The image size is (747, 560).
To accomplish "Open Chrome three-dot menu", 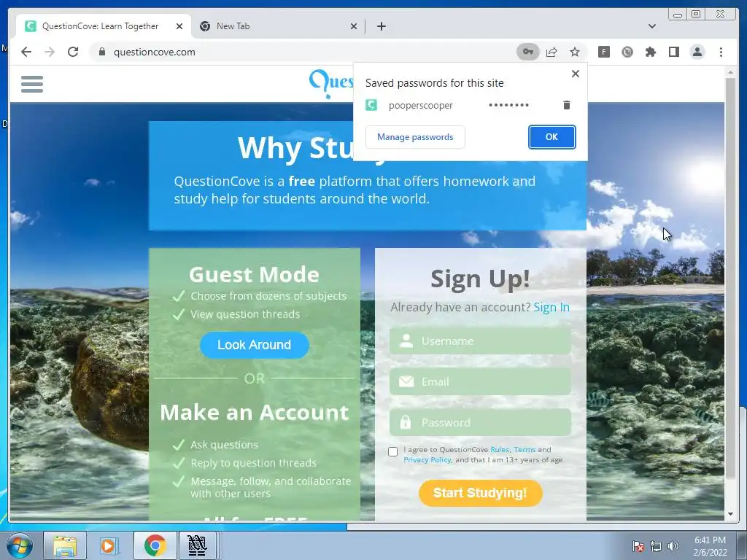I will click(721, 52).
